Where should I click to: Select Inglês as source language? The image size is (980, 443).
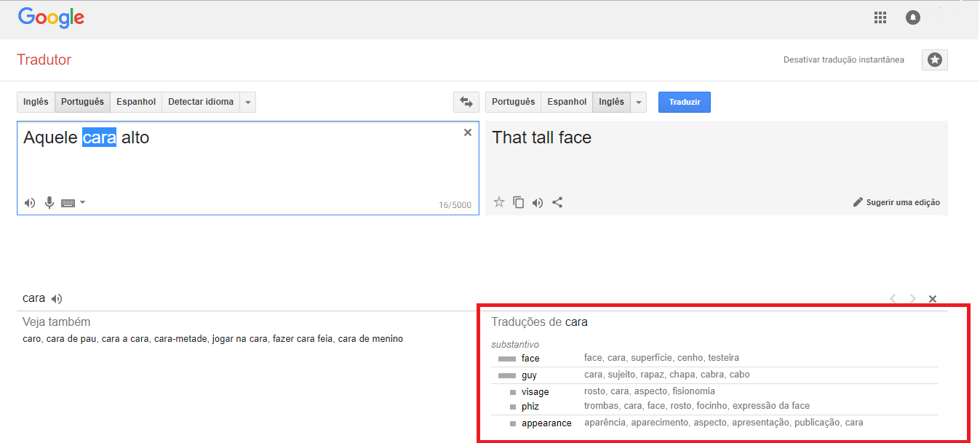point(36,102)
